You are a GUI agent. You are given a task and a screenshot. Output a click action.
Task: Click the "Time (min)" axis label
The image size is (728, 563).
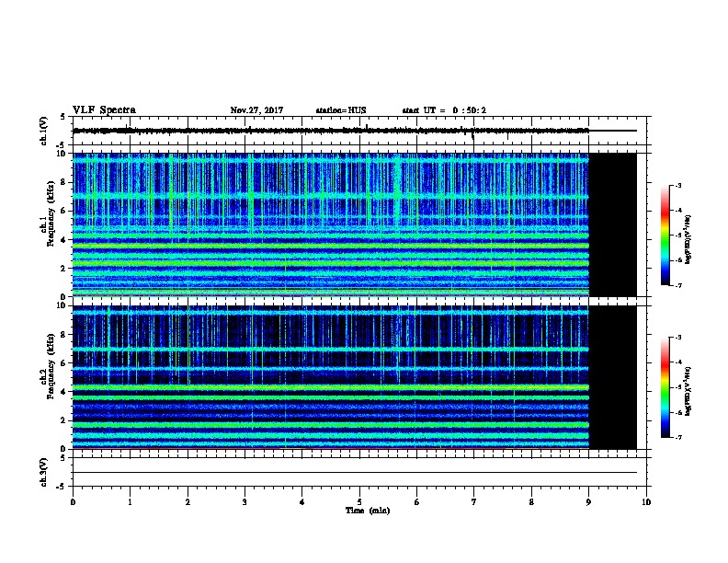[x=368, y=511]
